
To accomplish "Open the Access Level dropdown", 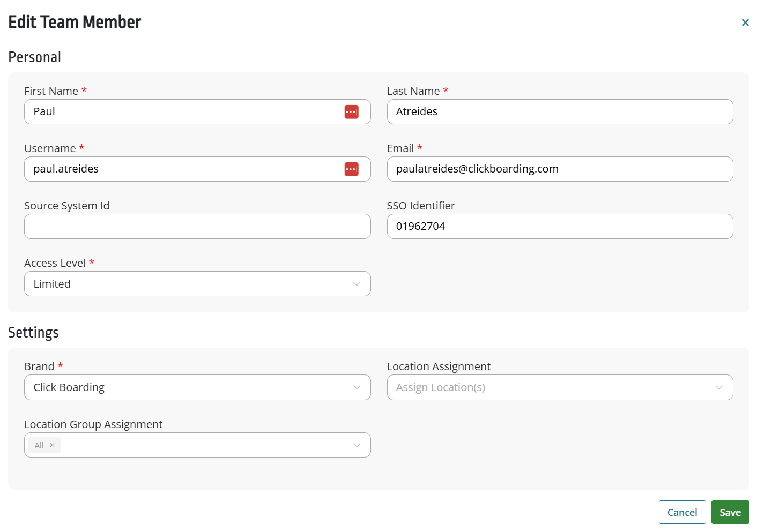I will point(197,284).
